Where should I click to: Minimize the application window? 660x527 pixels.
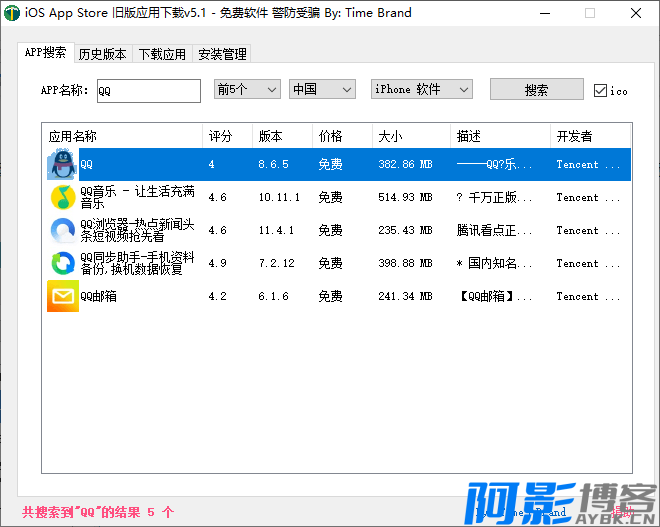(x=545, y=13)
